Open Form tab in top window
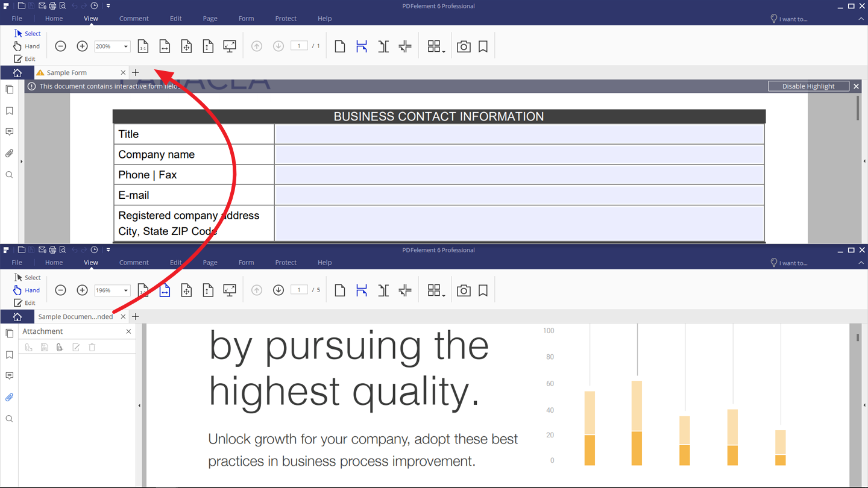The width and height of the screenshot is (868, 488). tap(246, 19)
